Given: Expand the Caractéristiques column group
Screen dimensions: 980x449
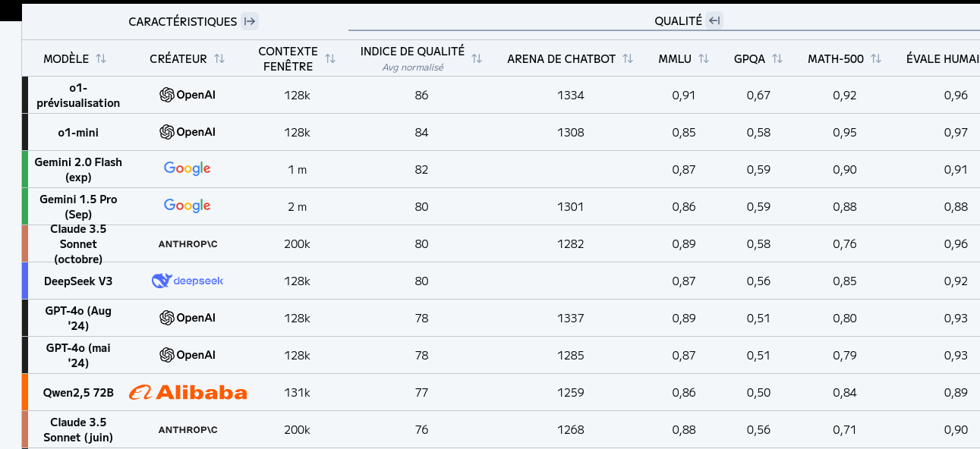Looking at the screenshot, I should (x=250, y=21).
